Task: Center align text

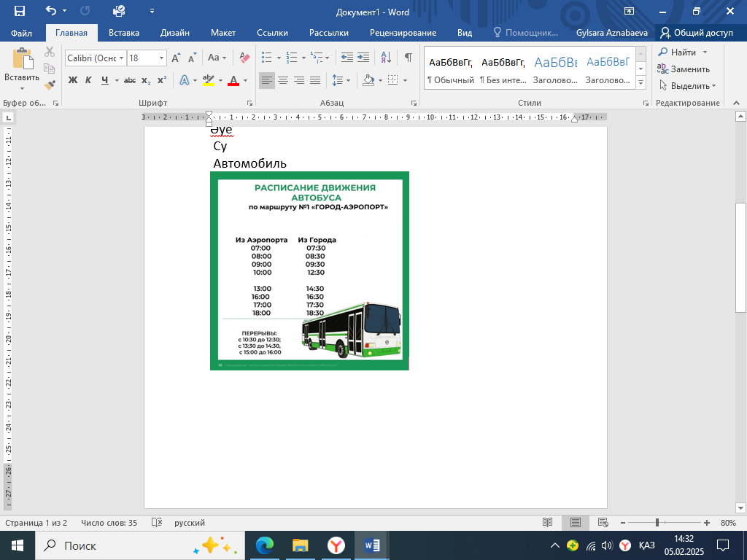Action: point(283,80)
